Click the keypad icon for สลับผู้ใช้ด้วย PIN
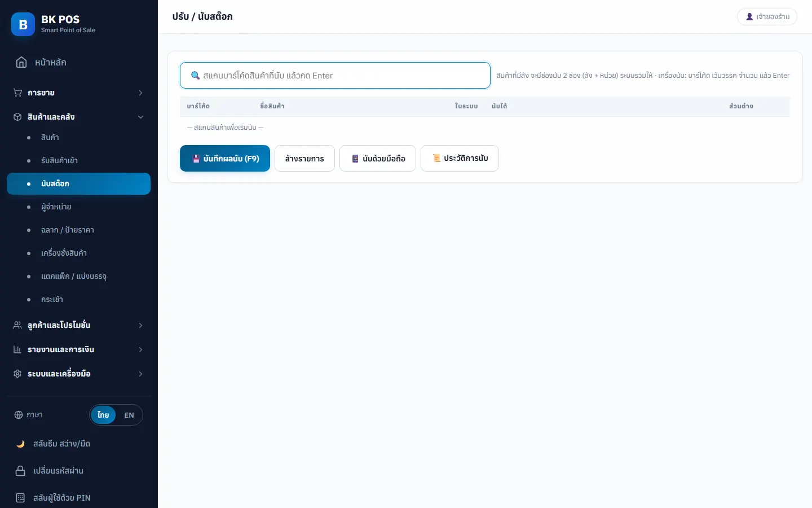 pos(20,498)
